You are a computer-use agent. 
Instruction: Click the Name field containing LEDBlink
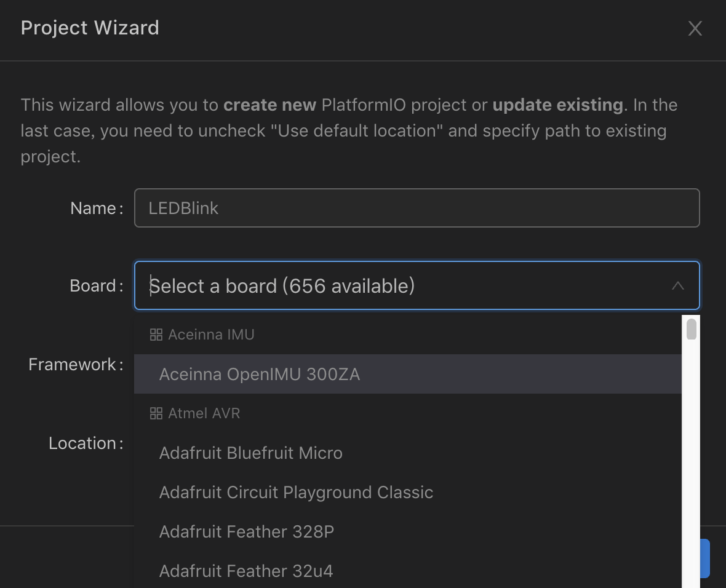coord(417,208)
